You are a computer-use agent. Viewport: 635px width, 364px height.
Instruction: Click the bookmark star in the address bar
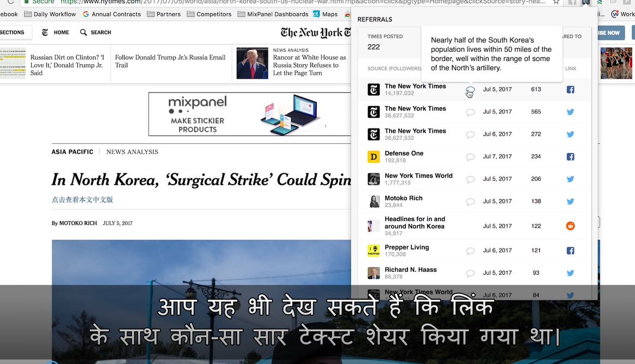point(556,2)
